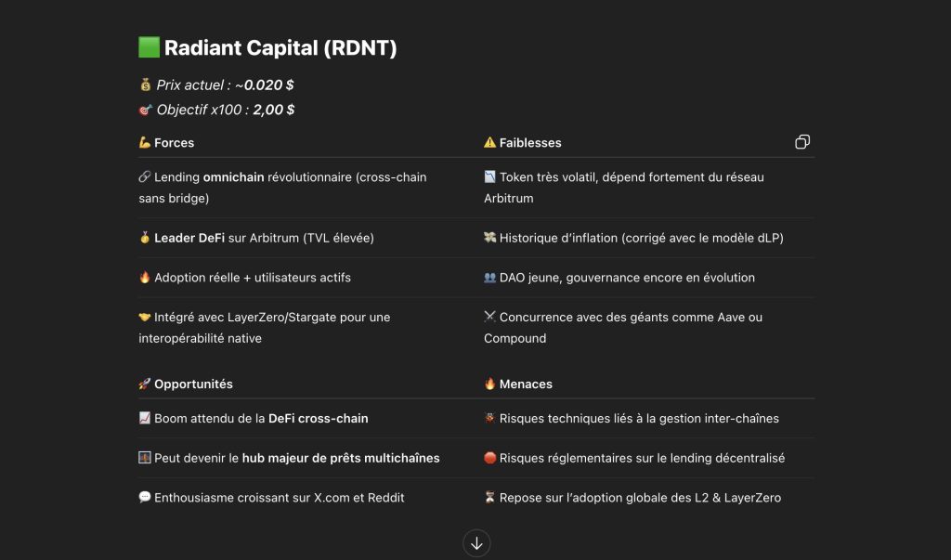Click the flexed arm icon by Forces
Image resolution: width=951 pixels, height=560 pixels.
(x=144, y=143)
